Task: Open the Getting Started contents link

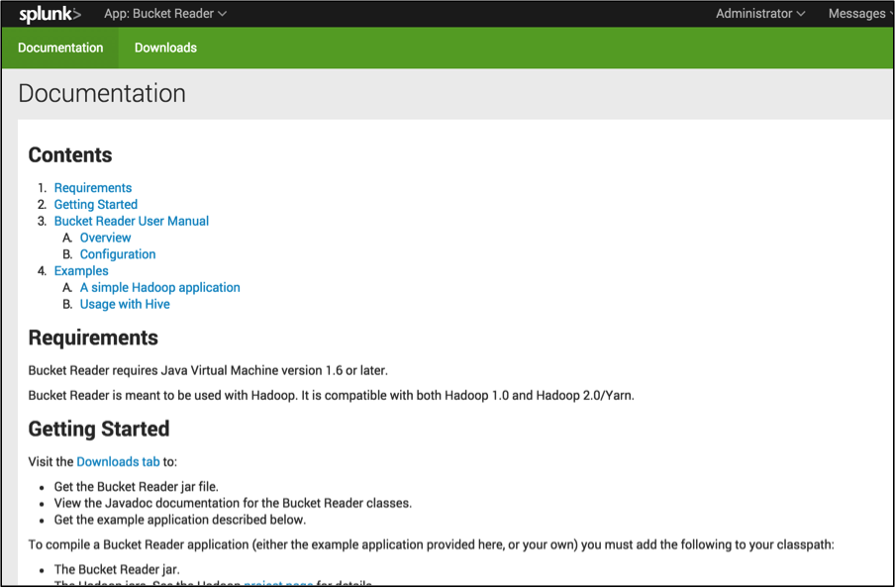Action: tap(95, 204)
